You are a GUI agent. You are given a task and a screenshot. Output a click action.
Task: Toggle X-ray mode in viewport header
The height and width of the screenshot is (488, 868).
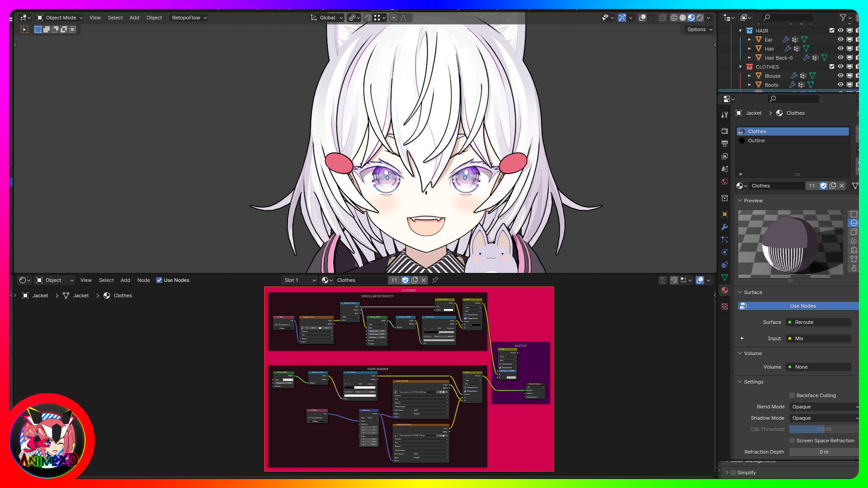pos(662,18)
